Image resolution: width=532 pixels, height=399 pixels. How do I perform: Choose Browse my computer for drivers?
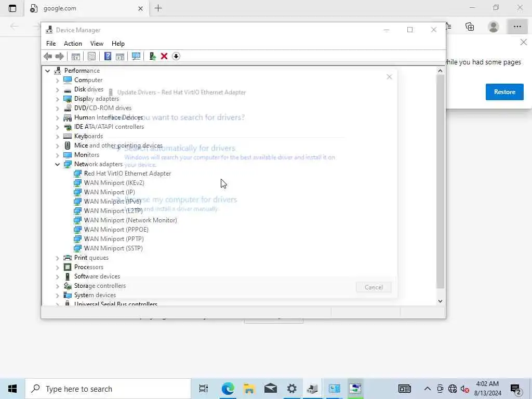point(180,199)
